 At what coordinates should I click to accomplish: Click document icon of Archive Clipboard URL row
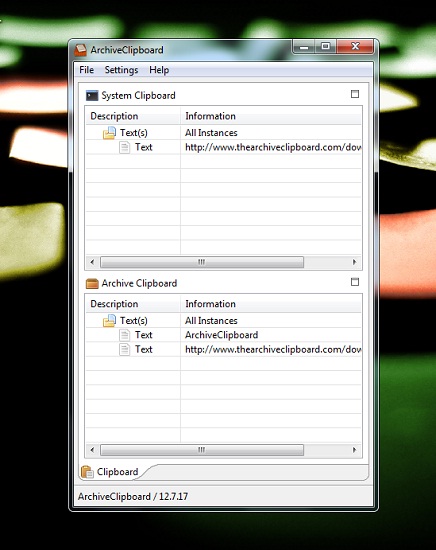[x=125, y=349]
